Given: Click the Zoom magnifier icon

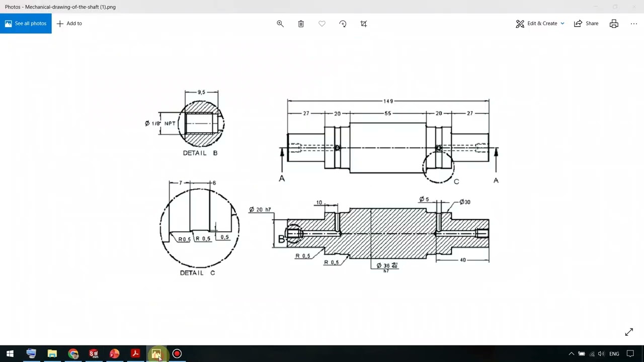Looking at the screenshot, I should (x=280, y=24).
